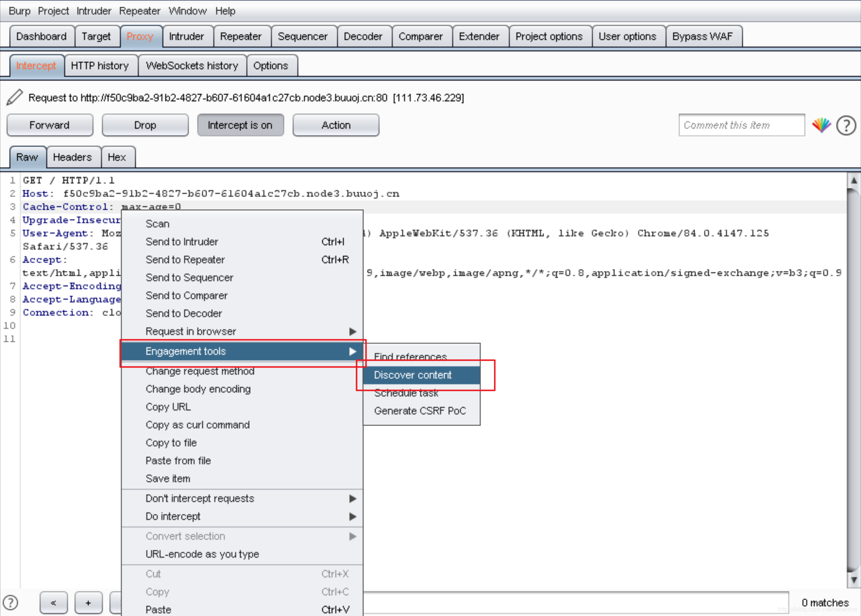Click the scrollbar down arrow
Screen dimensions: 861x616
coord(853,580)
